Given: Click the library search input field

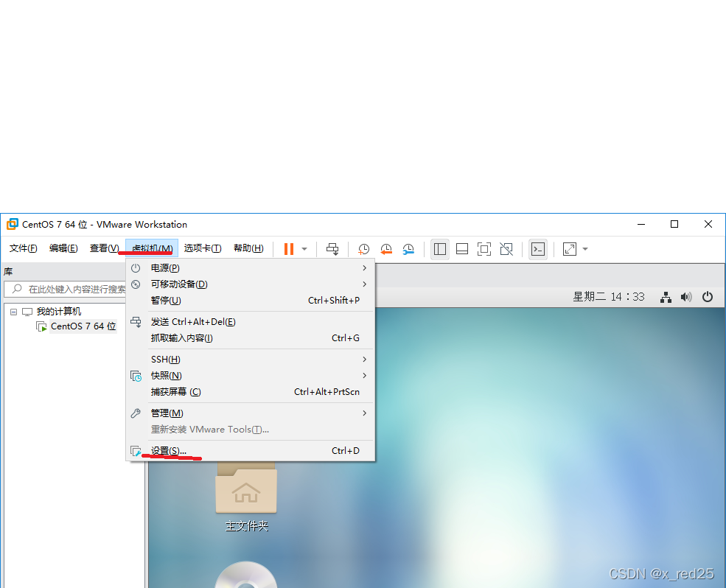Looking at the screenshot, I should (65, 290).
